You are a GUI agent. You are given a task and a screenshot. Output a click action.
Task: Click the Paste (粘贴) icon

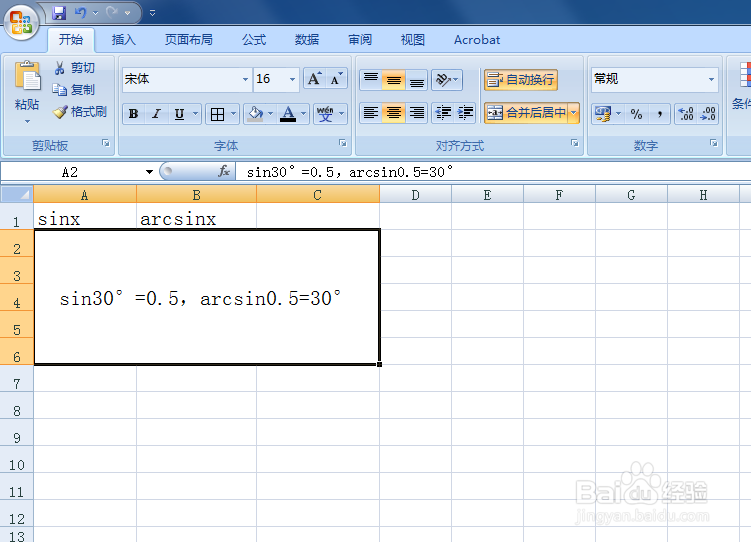[27, 77]
